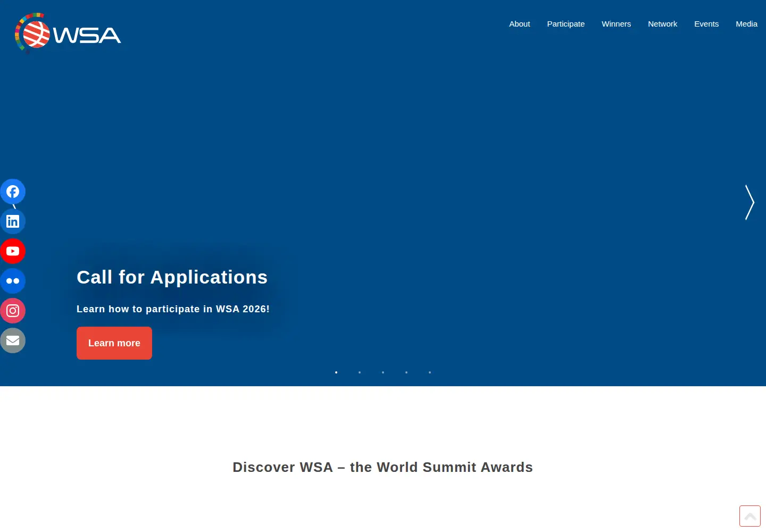Click 'Discover WSA – the World Summit Awards' heading
This screenshot has height=532, width=766.
click(383, 467)
